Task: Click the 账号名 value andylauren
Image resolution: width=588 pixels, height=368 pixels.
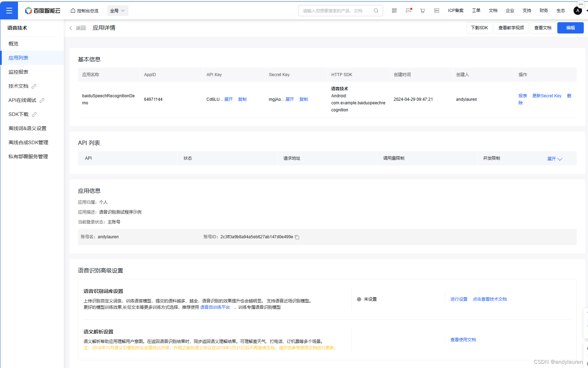Action: tap(108, 237)
